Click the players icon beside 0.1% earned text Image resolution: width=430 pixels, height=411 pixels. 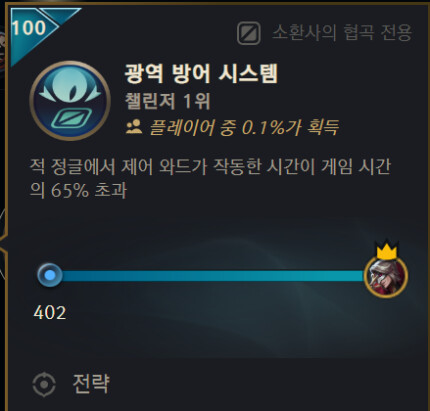tap(134, 127)
